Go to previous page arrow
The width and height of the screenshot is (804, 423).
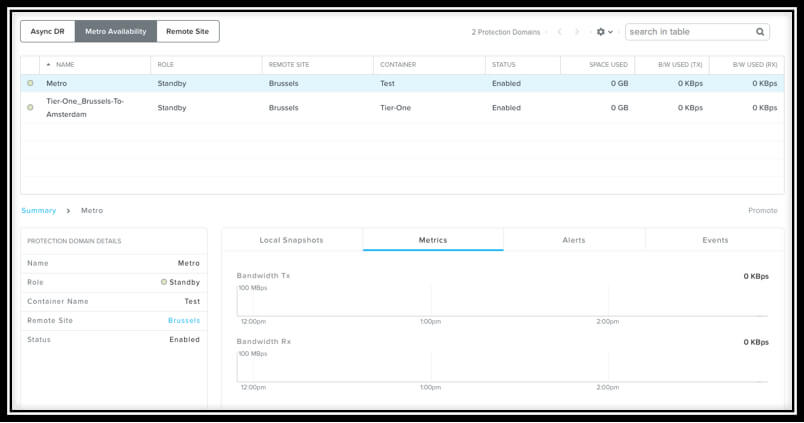(x=559, y=32)
